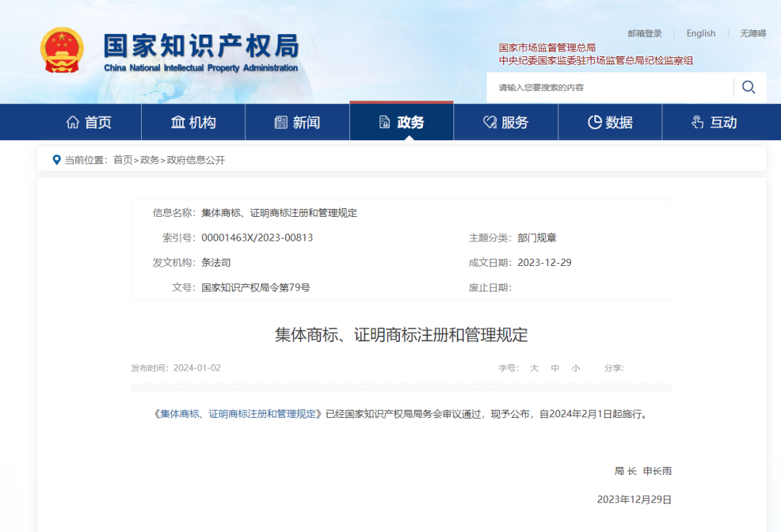Switch to the 新闻 navigation tab
This screenshot has width=781, height=532.
pyautogui.click(x=298, y=122)
